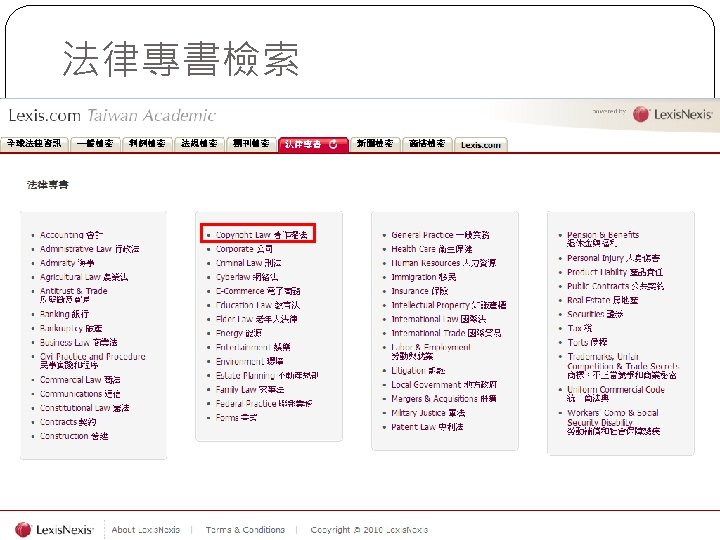This screenshot has height=540, width=720.
Task: Select the Insurance 保險 link
Action: point(420,291)
